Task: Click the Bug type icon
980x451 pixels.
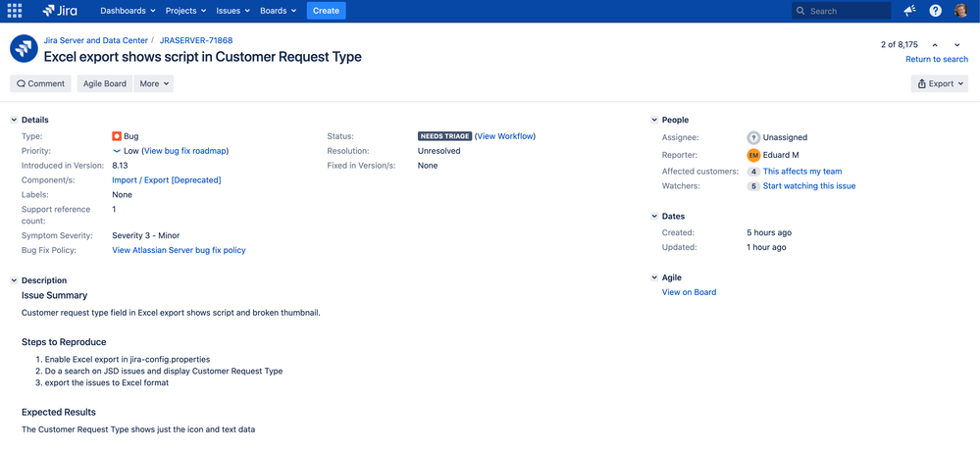Action: pos(117,136)
